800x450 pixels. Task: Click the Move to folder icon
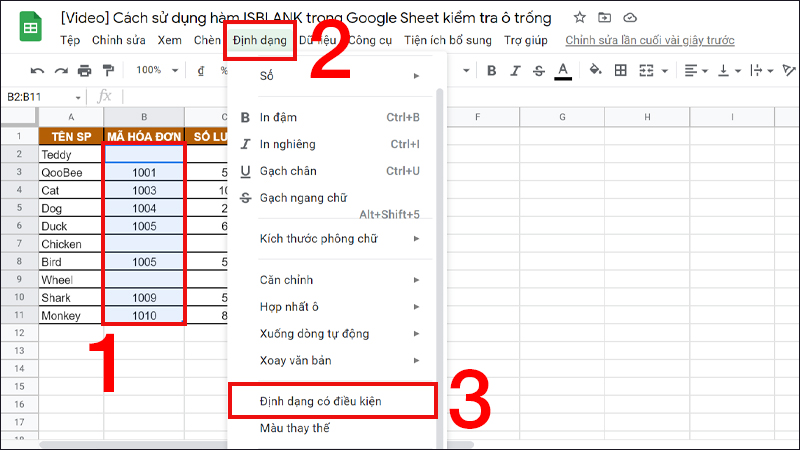605,18
